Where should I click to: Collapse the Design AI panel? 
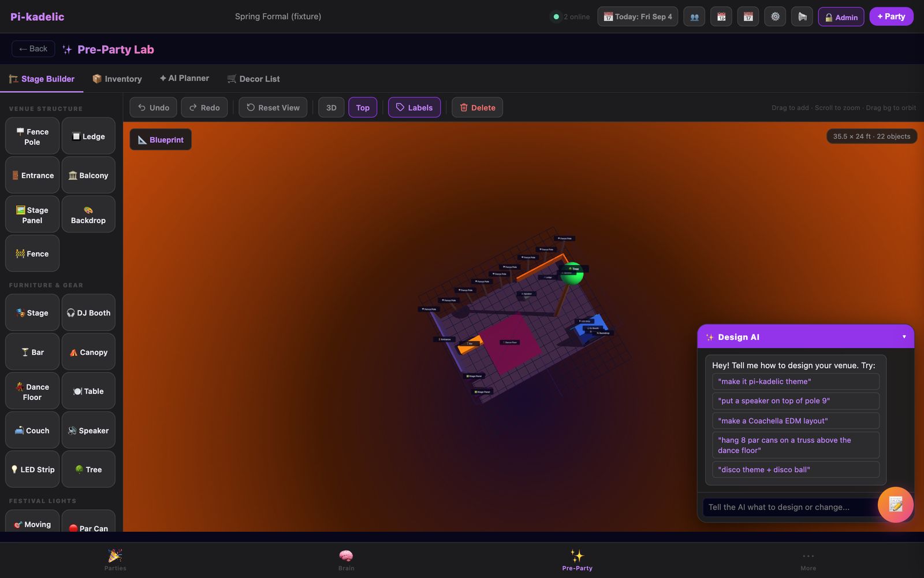(x=904, y=336)
